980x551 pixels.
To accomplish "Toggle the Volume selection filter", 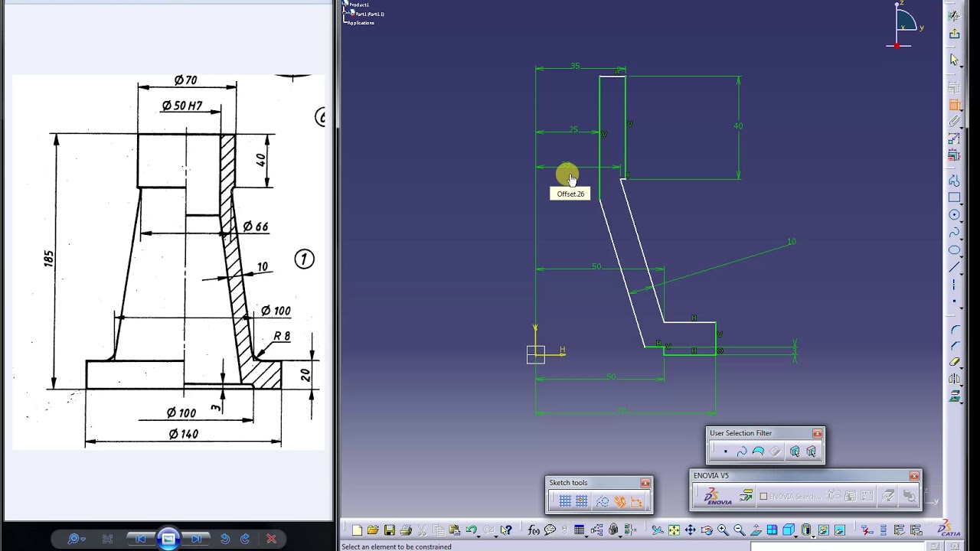I will 775,452.
